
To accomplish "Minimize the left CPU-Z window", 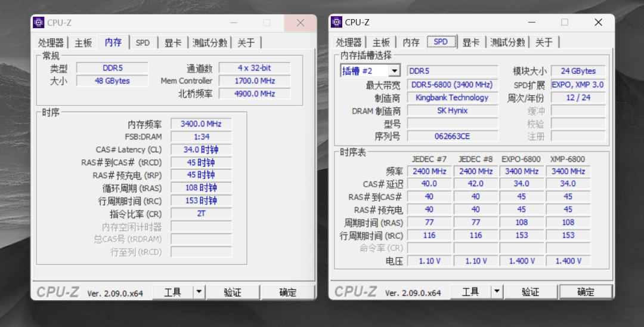I will (233, 23).
